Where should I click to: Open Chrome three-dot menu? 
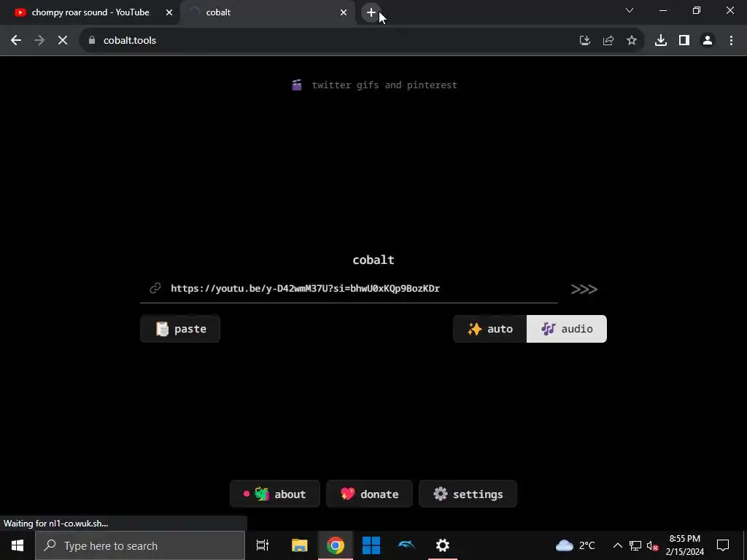point(731,41)
